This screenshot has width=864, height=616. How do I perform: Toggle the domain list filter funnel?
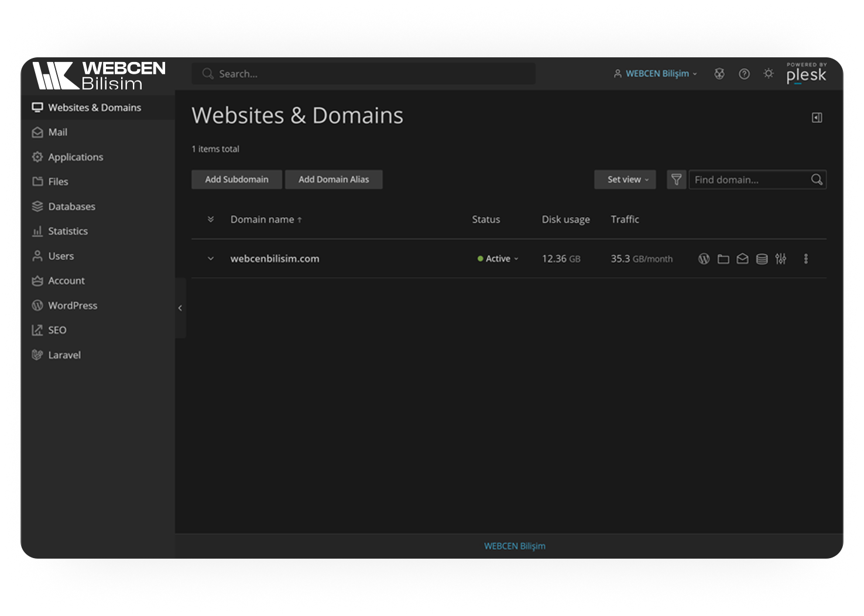point(676,180)
